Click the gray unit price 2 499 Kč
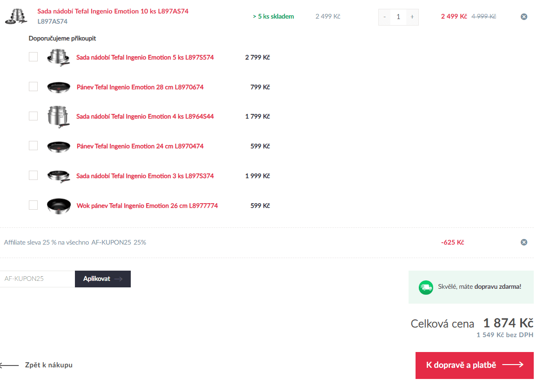This screenshot has width=537, height=392. (x=328, y=16)
